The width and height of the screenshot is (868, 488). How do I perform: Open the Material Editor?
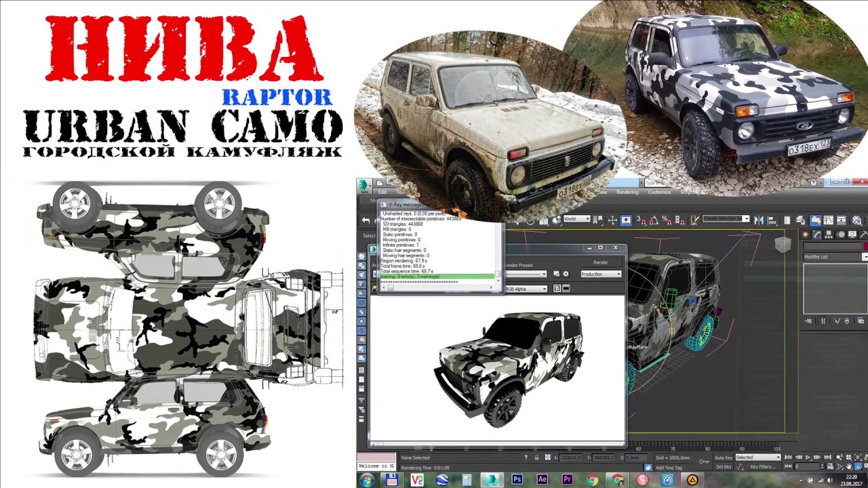point(857,220)
